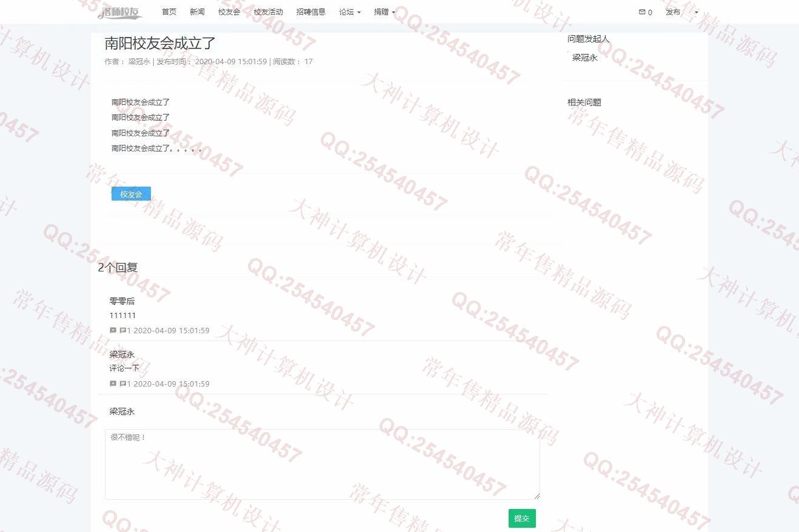Click the 梁冠永 name above the reply box

pyautogui.click(x=122, y=411)
